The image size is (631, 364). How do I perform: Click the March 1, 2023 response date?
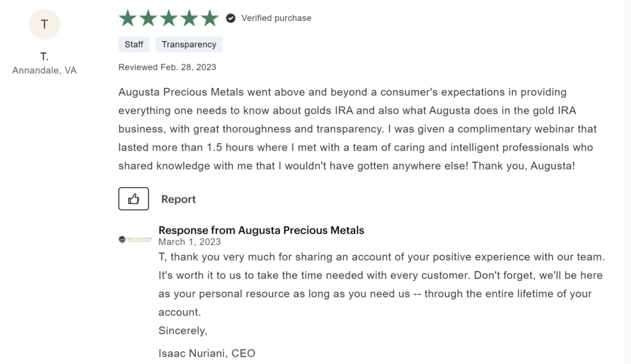[x=190, y=241]
